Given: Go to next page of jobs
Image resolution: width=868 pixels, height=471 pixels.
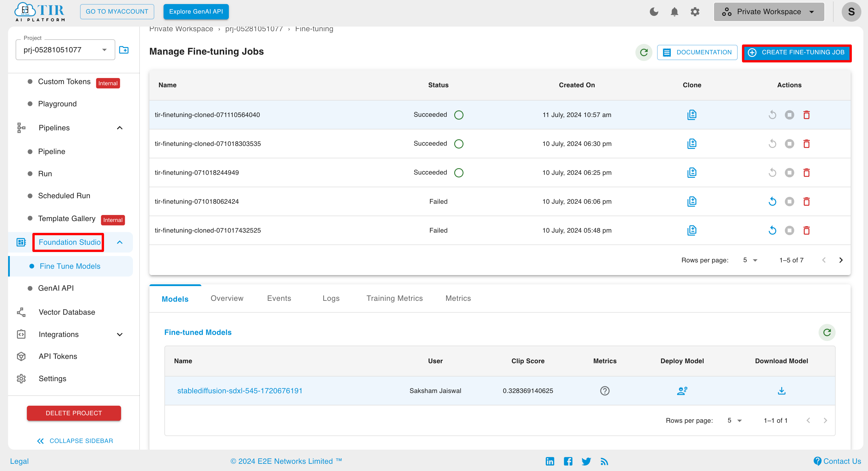Looking at the screenshot, I should [x=841, y=260].
